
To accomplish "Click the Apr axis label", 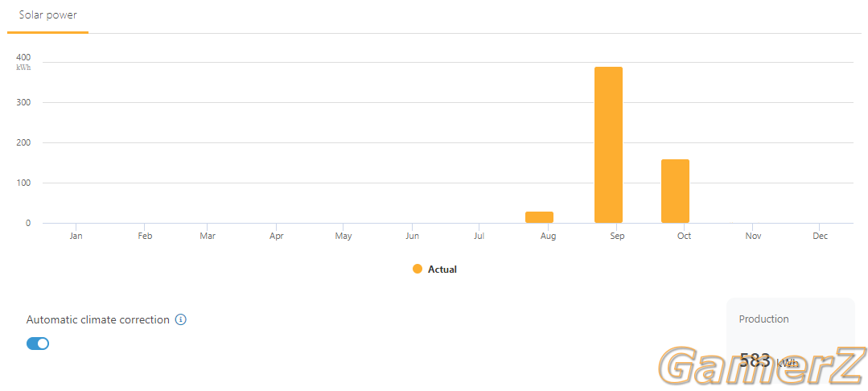I will tap(277, 237).
